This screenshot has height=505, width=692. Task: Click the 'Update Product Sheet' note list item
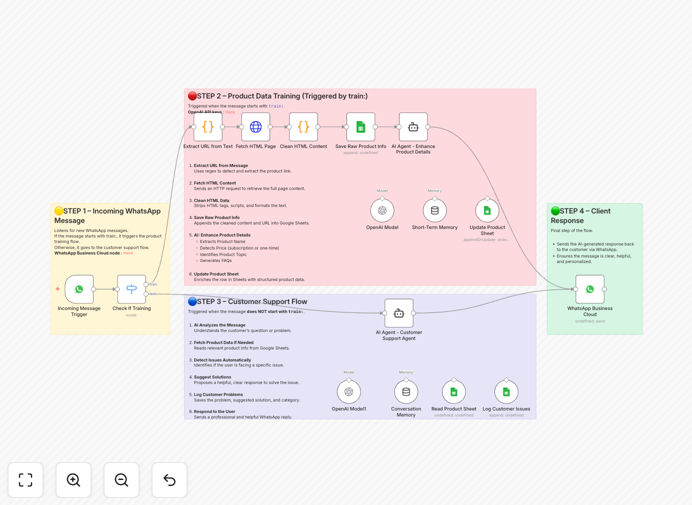216,274
